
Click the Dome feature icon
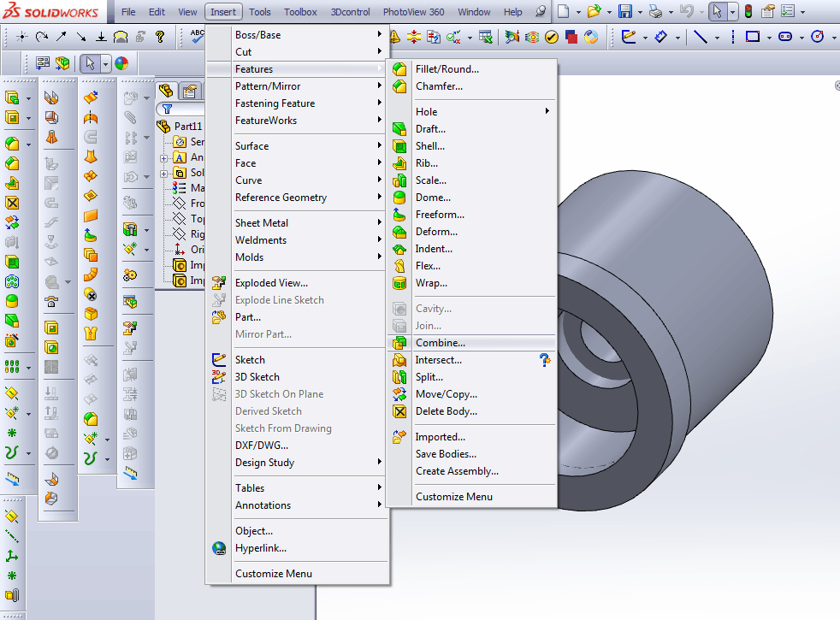click(399, 198)
